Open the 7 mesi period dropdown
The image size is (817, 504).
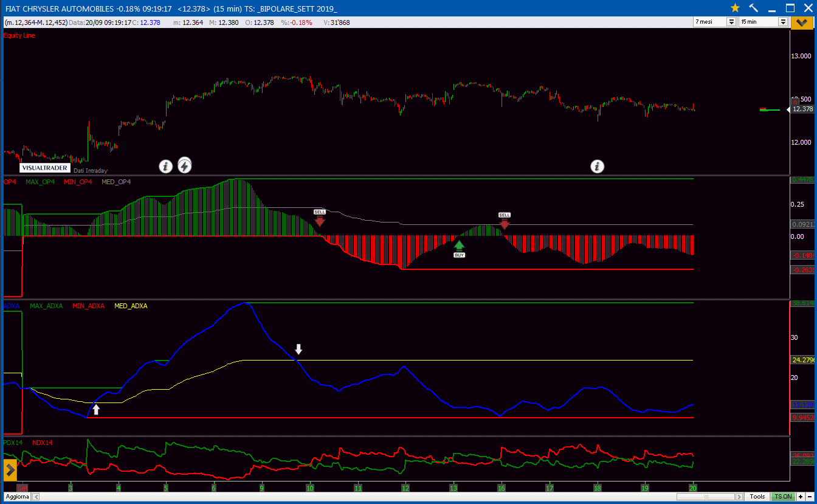[715, 22]
